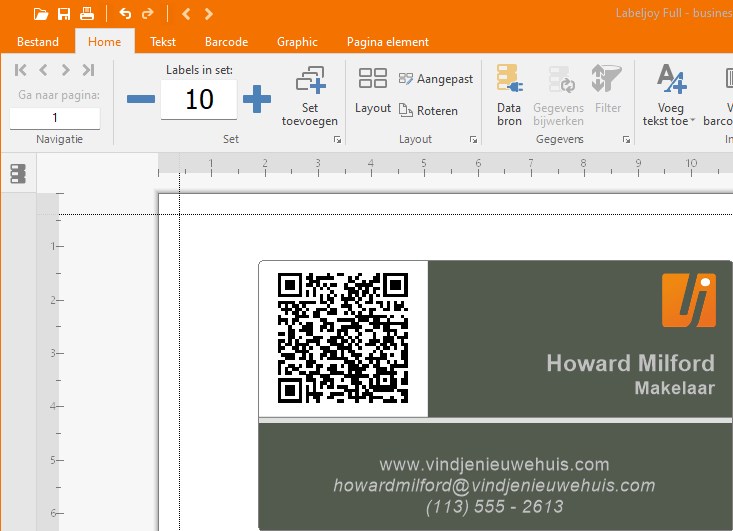Print using the printer icon

(87, 14)
